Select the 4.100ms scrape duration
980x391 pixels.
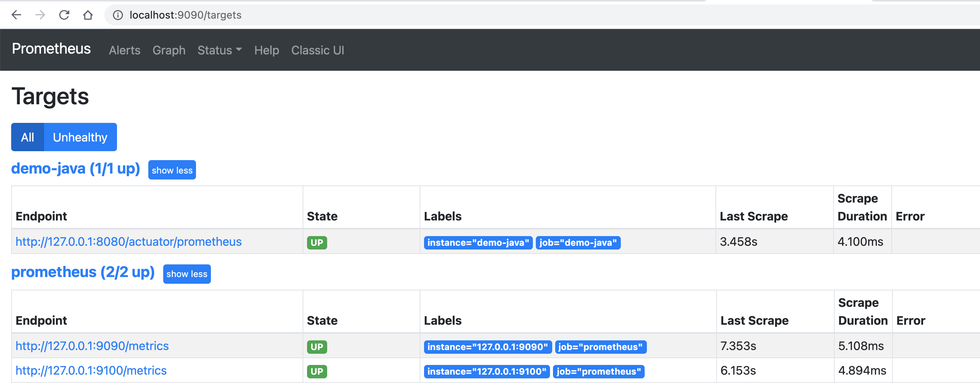860,242
